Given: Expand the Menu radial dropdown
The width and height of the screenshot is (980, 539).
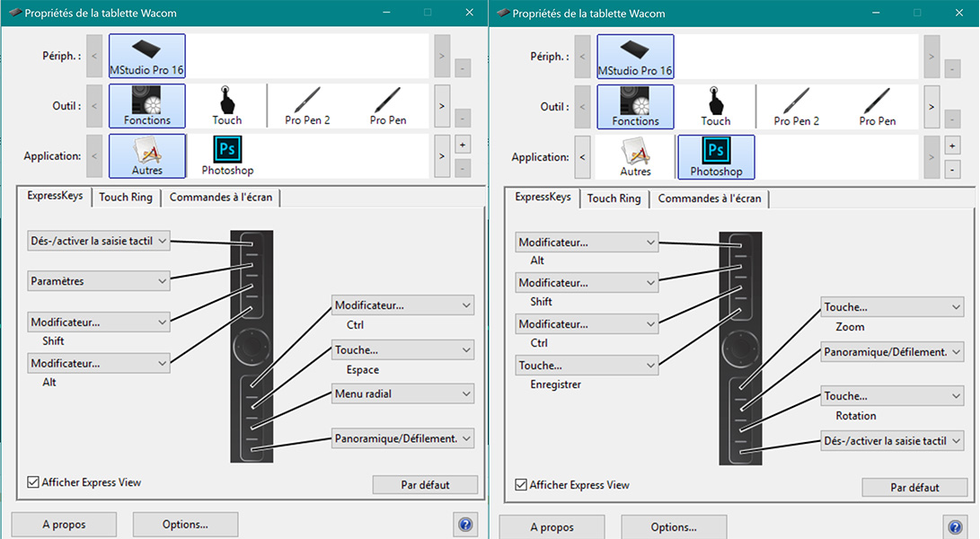Looking at the screenshot, I should pos(402,393).
